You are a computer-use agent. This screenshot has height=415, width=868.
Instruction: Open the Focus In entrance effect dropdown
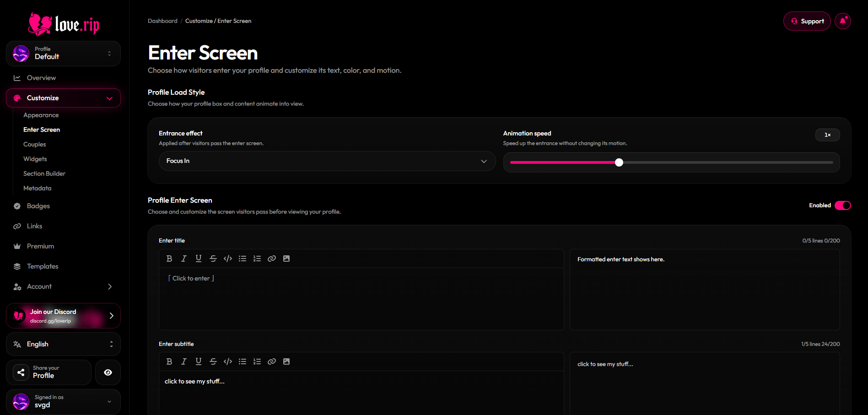327,161
